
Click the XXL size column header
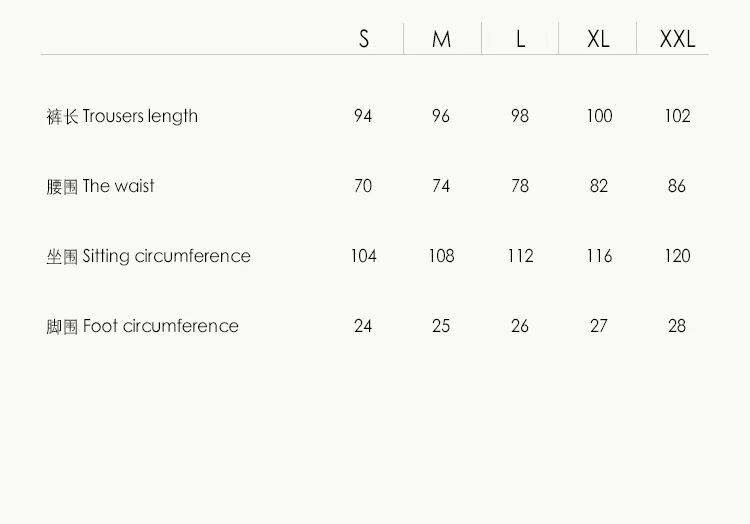coord(677,39)
